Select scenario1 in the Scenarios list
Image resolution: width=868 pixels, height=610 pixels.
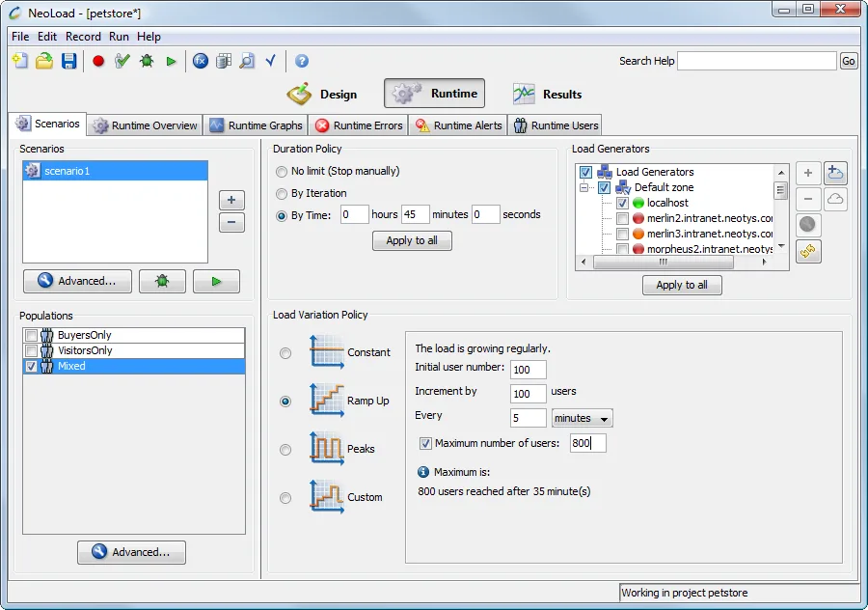click(116, 171)
